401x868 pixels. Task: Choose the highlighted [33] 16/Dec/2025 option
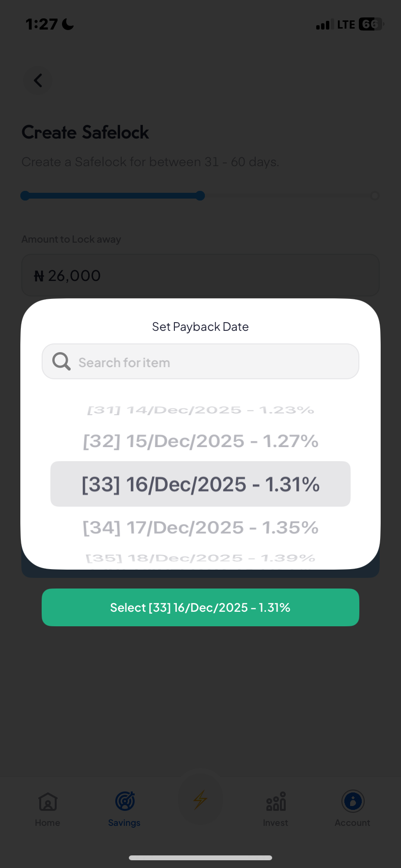(x=200, y=483)
